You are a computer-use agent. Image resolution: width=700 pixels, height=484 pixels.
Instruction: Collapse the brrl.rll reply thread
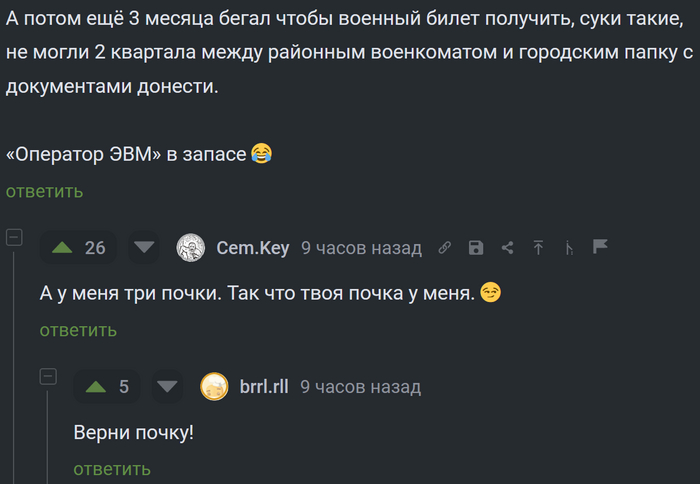click(47, 377)
